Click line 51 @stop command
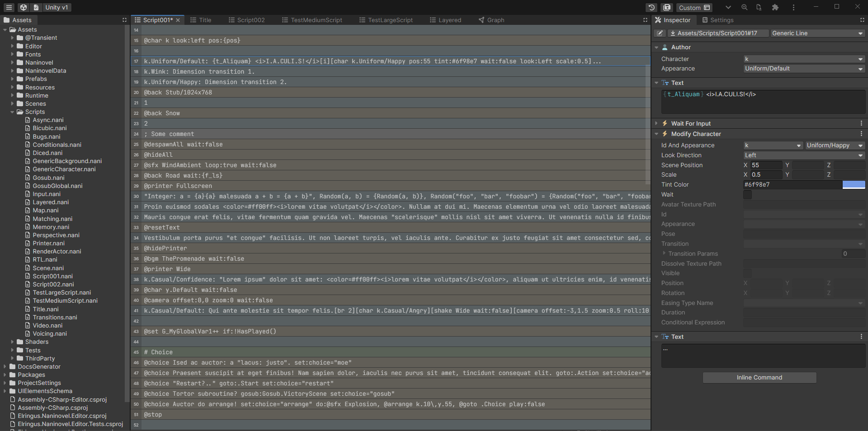The width and height of the screenshot is (868, 431). [391, 415]
